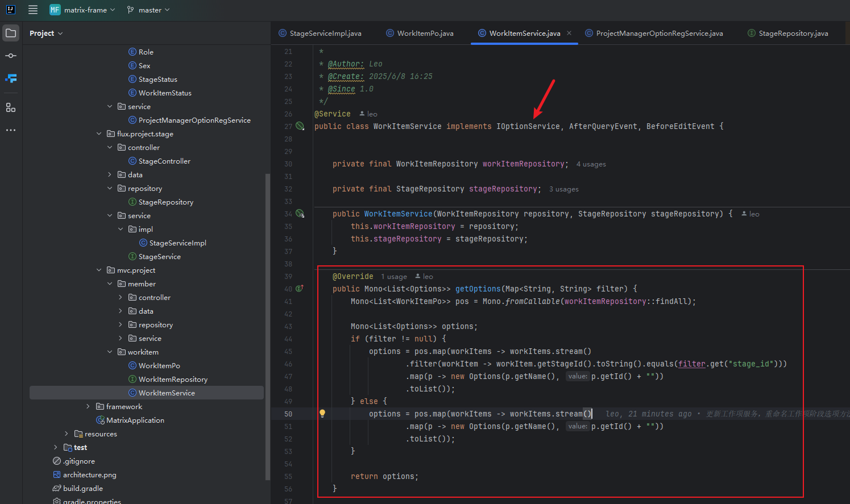
Task: Click '4 usages' next to workItemRepository field
Action: click(x=591, y=164)
